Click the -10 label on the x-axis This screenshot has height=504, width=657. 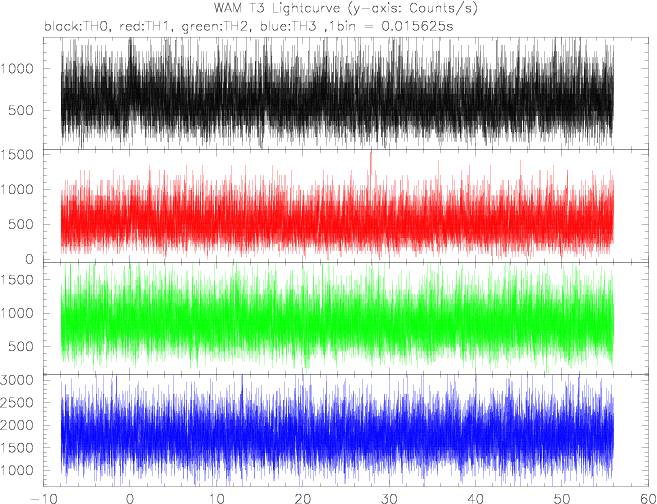(44, 498)
